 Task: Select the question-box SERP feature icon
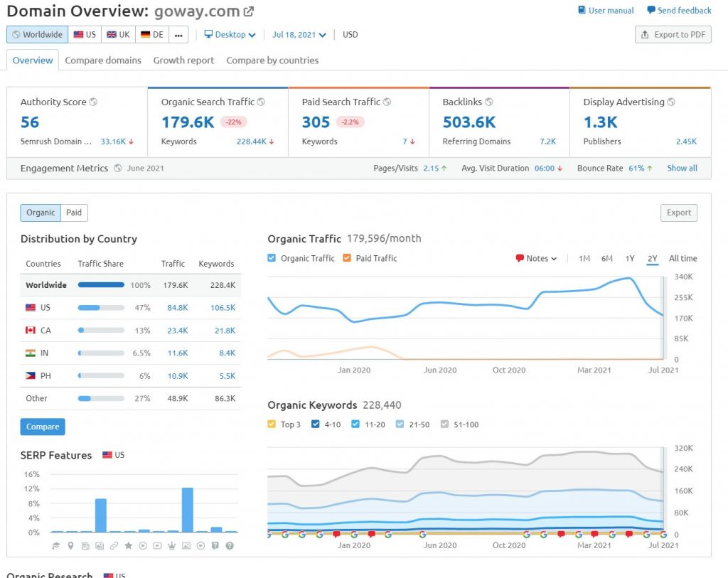(215, 545)
